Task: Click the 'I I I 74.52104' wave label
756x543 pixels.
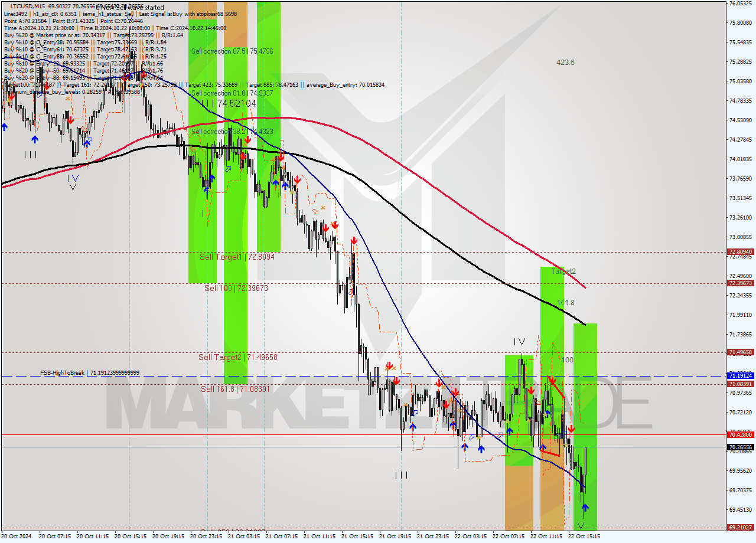Action: [x=229, y=103]
